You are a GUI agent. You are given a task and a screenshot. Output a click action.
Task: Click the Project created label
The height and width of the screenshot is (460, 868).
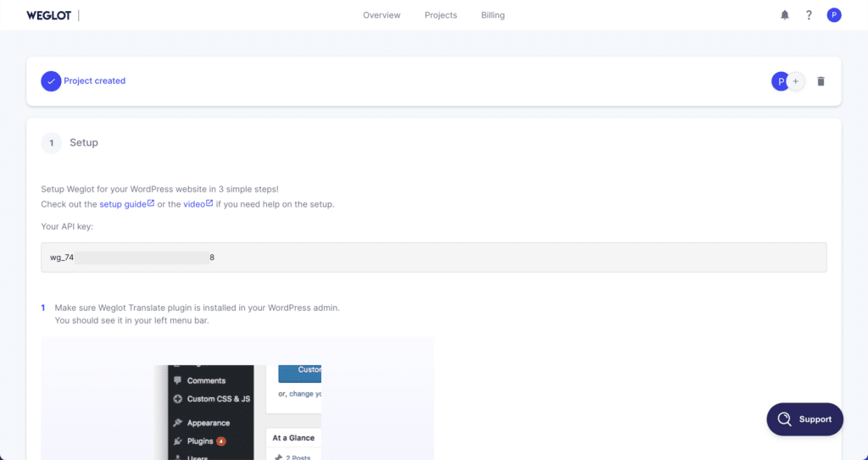point(95,80)
